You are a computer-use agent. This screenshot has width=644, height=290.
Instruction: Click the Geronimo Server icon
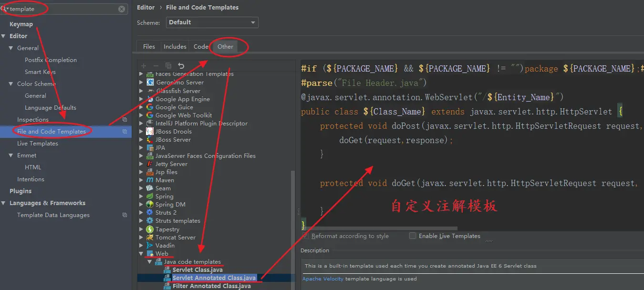[150, 83]
